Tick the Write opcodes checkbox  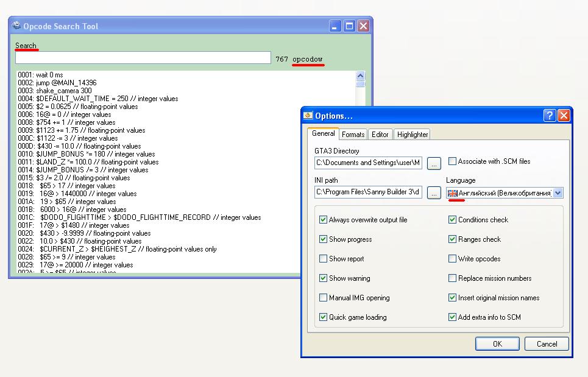pos(453,259)
